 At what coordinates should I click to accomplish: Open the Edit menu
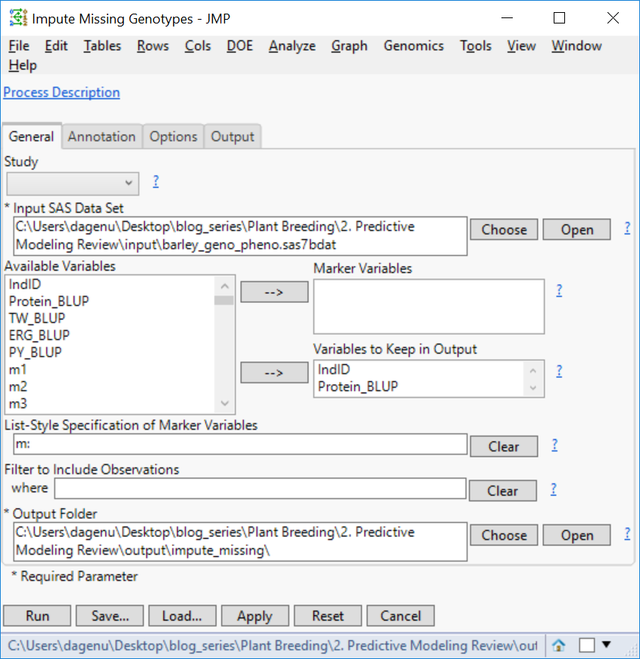pos(56,46)
